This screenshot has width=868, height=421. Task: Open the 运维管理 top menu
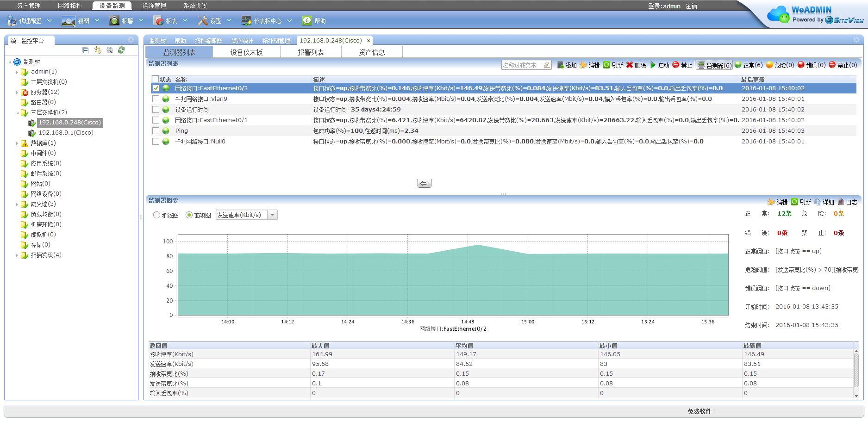[x=154, y=6]
